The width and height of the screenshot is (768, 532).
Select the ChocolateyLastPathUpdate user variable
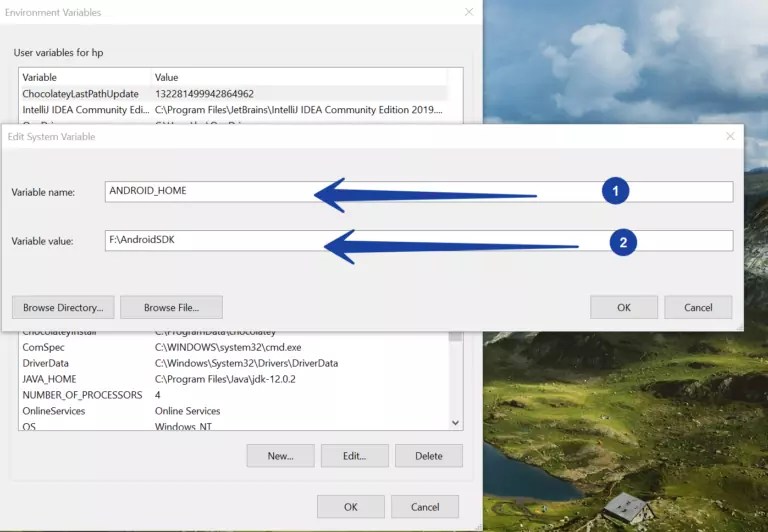point(233,94)
